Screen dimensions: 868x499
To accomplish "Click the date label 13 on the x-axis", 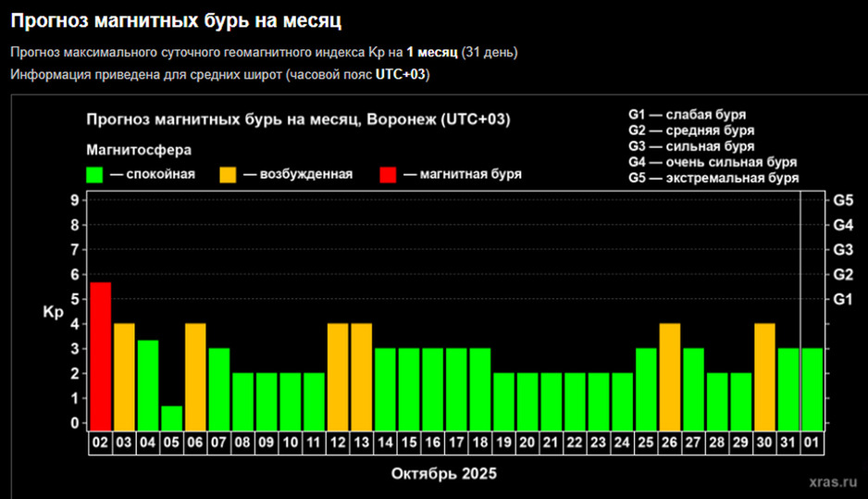I will click(x=362, y=443).
